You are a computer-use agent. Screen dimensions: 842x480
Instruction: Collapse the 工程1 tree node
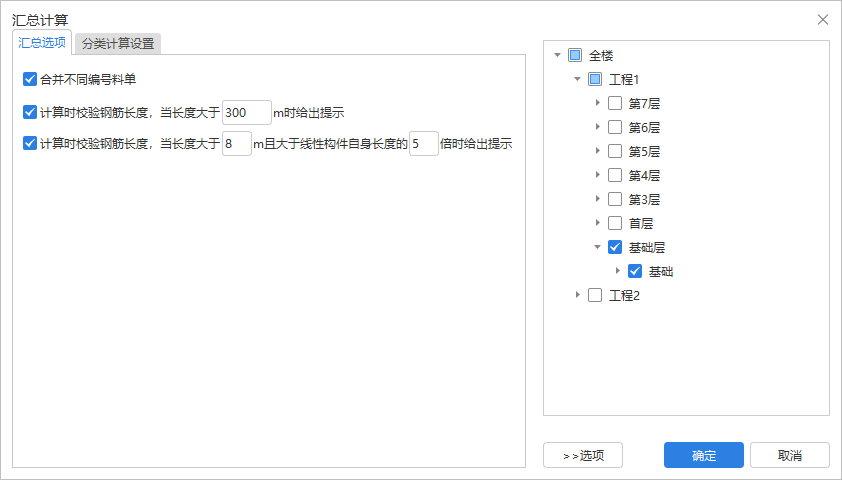click(x=577, y=79)
